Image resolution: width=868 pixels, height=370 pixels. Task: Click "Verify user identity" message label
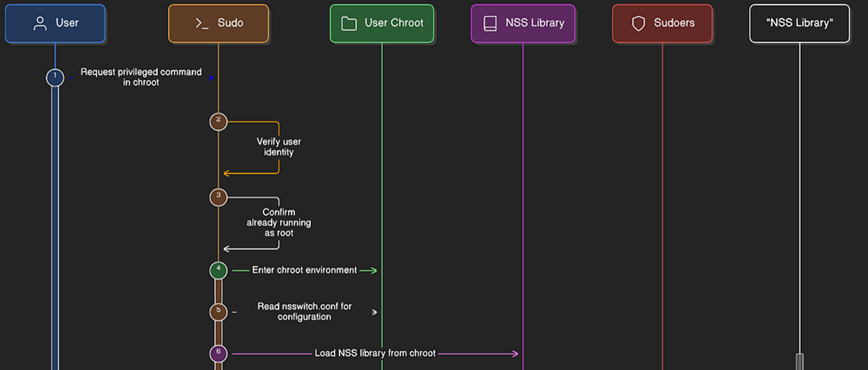[279, 147]
